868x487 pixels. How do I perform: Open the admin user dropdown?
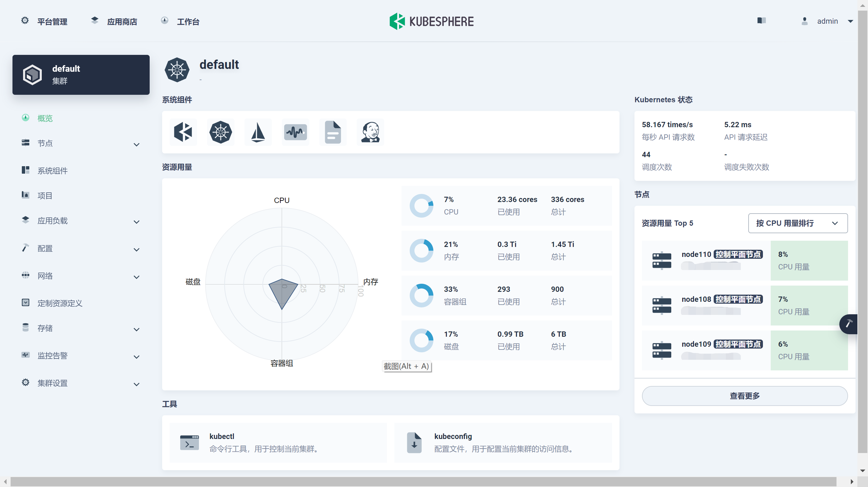827,21
